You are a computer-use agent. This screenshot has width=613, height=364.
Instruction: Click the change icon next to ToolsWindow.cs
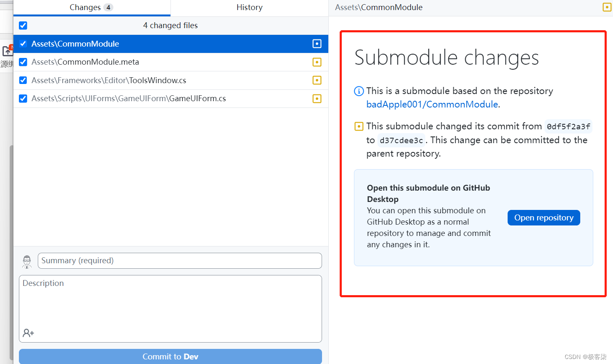point(317,80)
